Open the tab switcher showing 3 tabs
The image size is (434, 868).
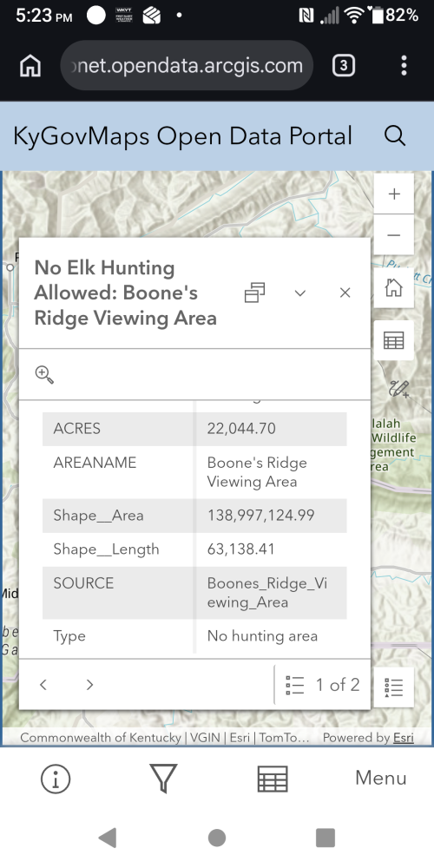pos(343,66)
